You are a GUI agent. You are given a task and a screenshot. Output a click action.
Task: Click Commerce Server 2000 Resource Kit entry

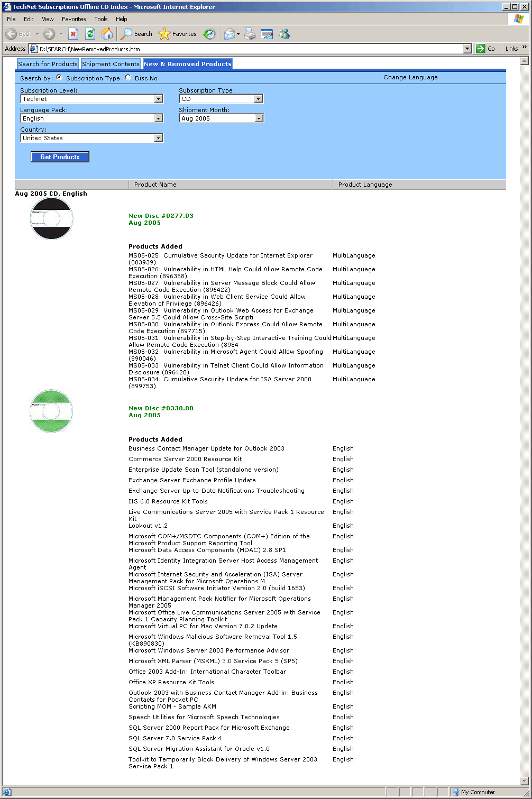coord(185,459)
